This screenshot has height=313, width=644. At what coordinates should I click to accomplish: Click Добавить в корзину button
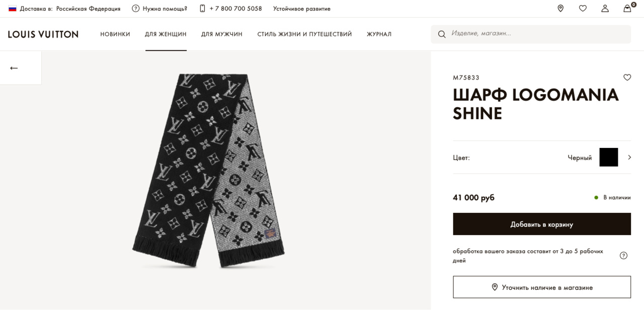tap(542, 224)
